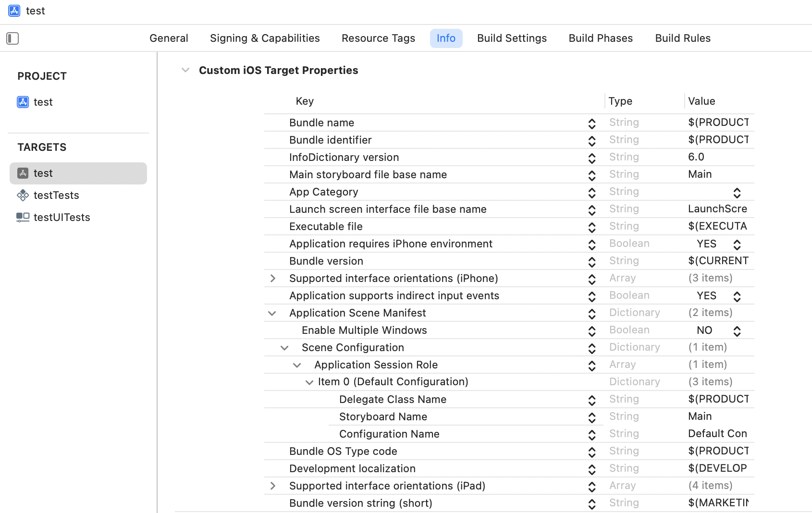Screen dimensions: 812x513
Task: Open the Signing & Capabilities tab
Action: tap(265, 38)
